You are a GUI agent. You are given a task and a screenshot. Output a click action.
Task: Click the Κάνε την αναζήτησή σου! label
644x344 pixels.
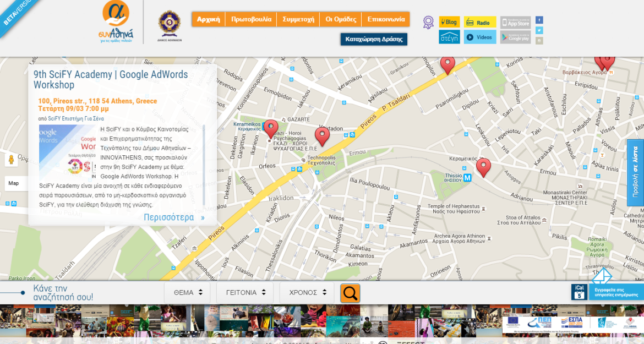point(63,293)
